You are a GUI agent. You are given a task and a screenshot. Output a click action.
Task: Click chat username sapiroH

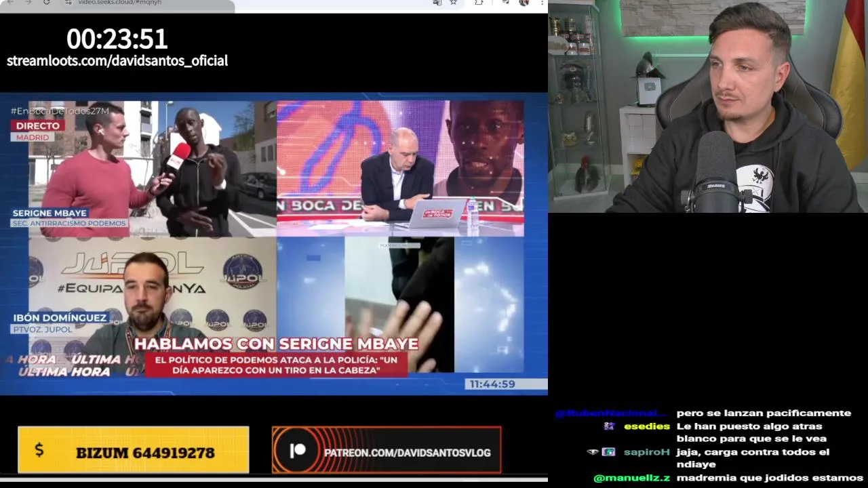click(646, 452)
